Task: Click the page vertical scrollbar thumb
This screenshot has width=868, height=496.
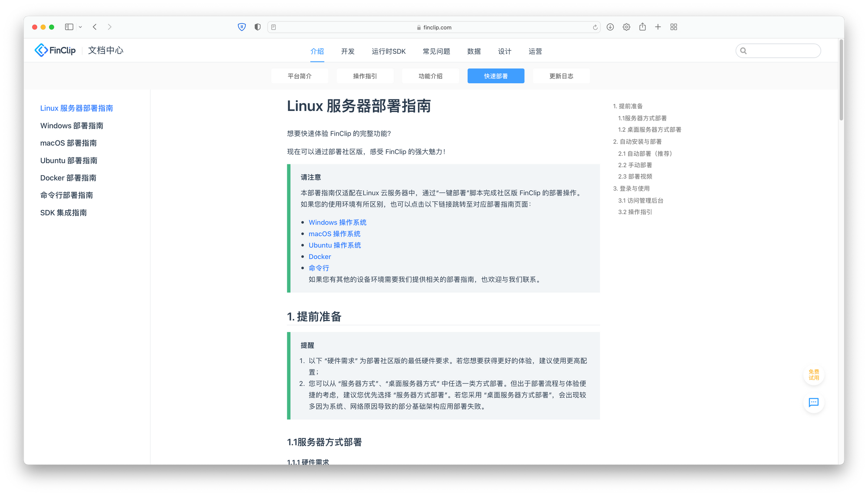Action: pos(841,80)
